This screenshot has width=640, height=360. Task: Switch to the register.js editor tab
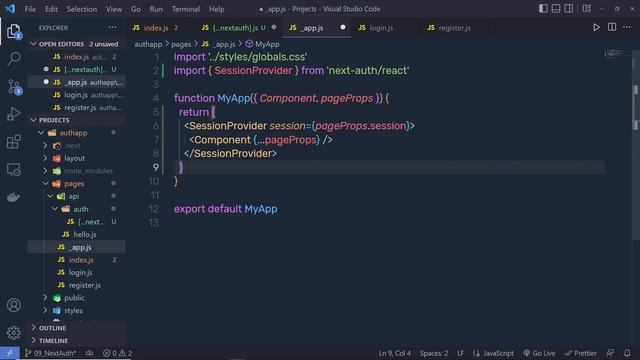point(454,28)
